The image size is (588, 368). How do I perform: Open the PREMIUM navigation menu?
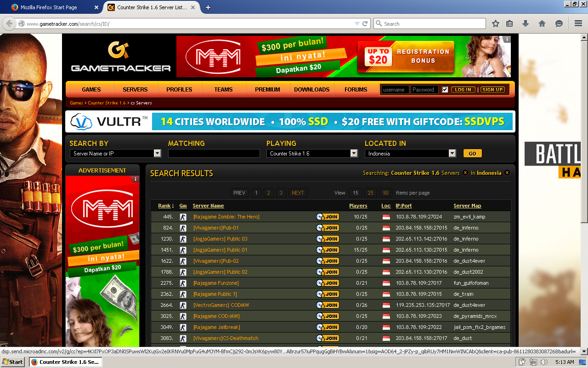[267, 90]
